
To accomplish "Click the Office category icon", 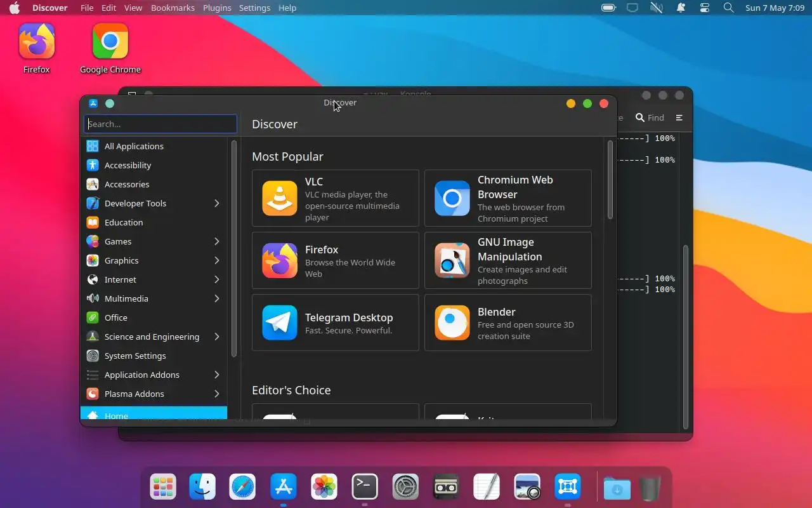I will (93, 317).
